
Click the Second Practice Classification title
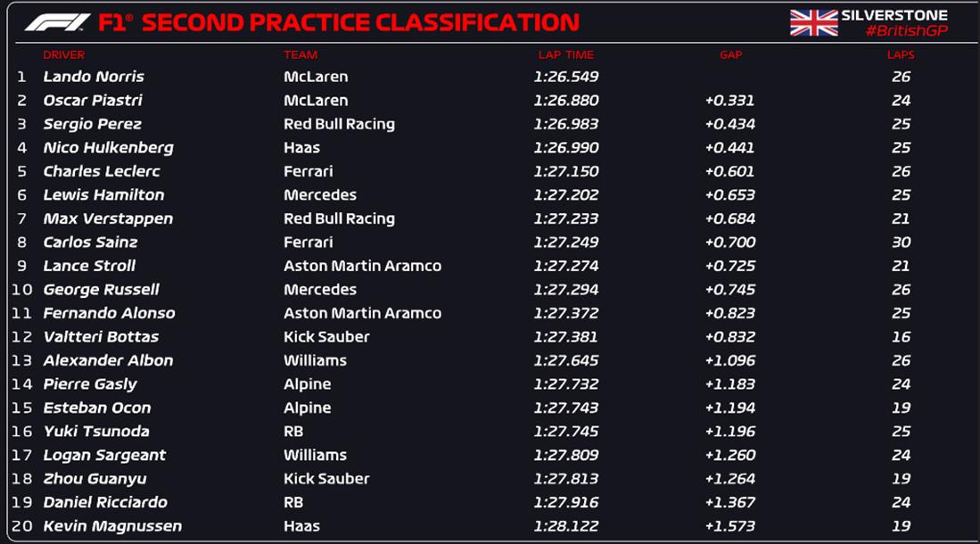360,23
